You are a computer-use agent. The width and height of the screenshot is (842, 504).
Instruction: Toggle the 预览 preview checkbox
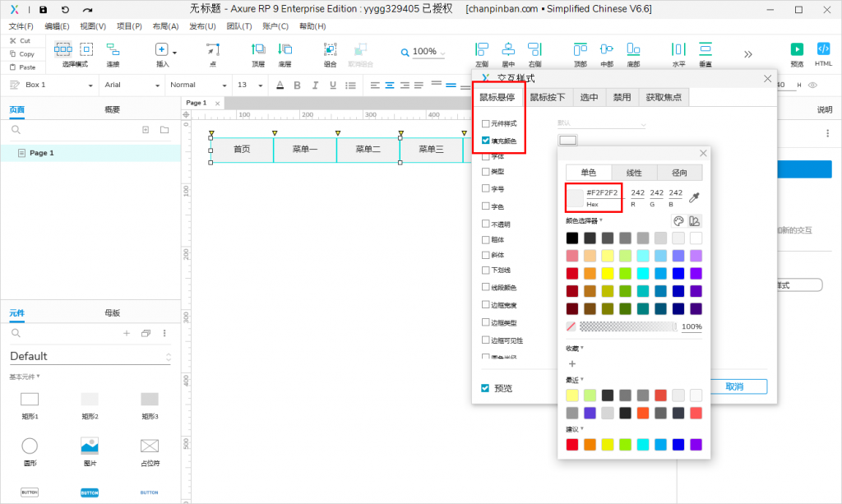(486, 387)
